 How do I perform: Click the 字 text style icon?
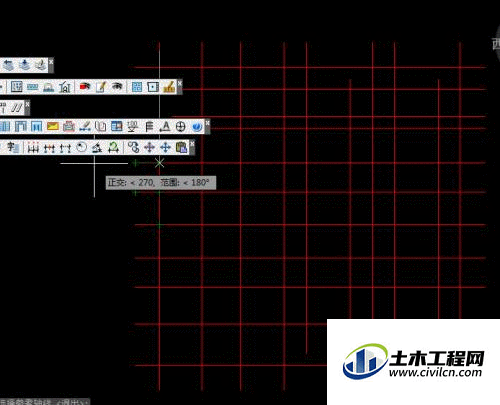(x=13, y=147)
